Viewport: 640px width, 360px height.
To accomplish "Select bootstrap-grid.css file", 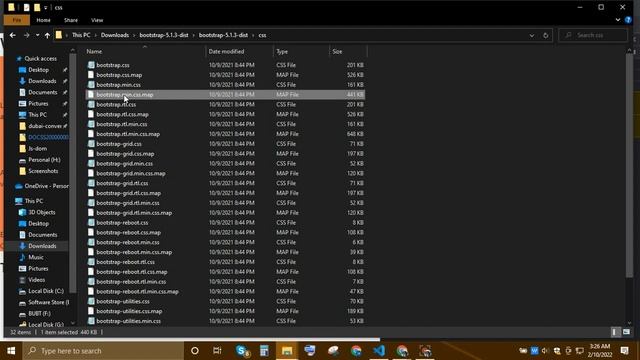I will pos(119,144).
